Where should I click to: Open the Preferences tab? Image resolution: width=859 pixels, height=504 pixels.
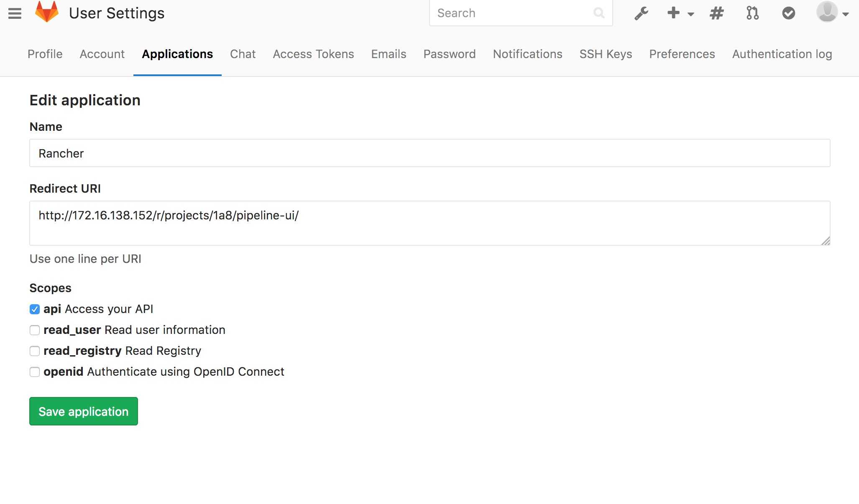[682, 54]
